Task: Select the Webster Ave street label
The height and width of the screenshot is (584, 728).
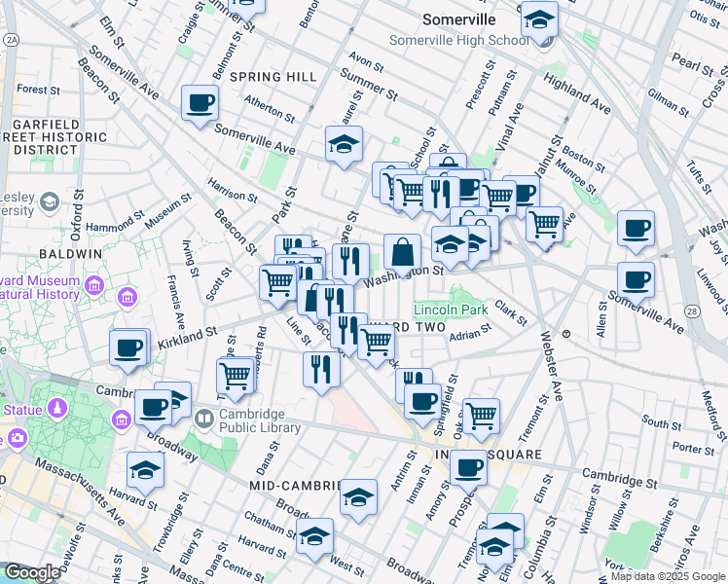Action: pyautogui.click(x=552, y=366)
